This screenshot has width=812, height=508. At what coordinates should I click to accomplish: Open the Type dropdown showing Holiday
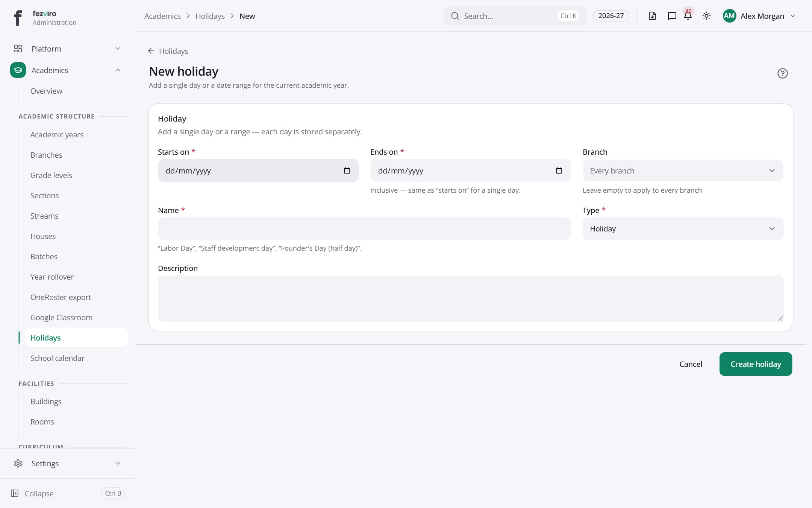(x=683, y=228)
